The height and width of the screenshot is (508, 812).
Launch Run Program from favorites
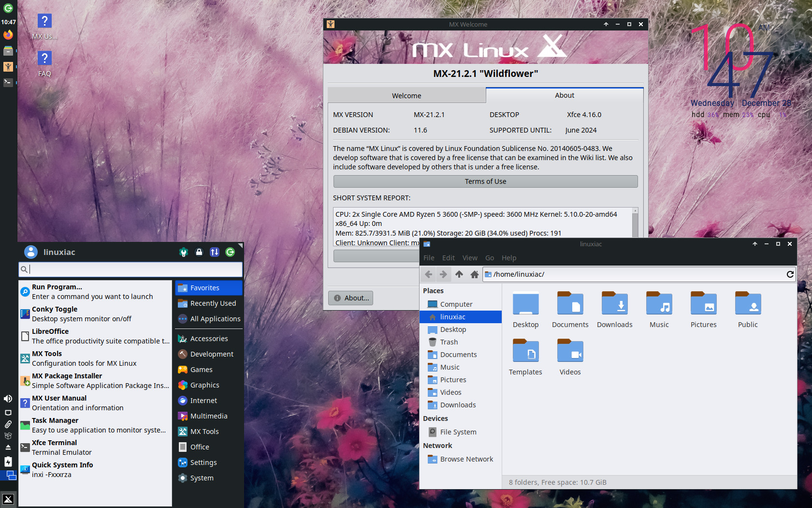pos(95,292)
